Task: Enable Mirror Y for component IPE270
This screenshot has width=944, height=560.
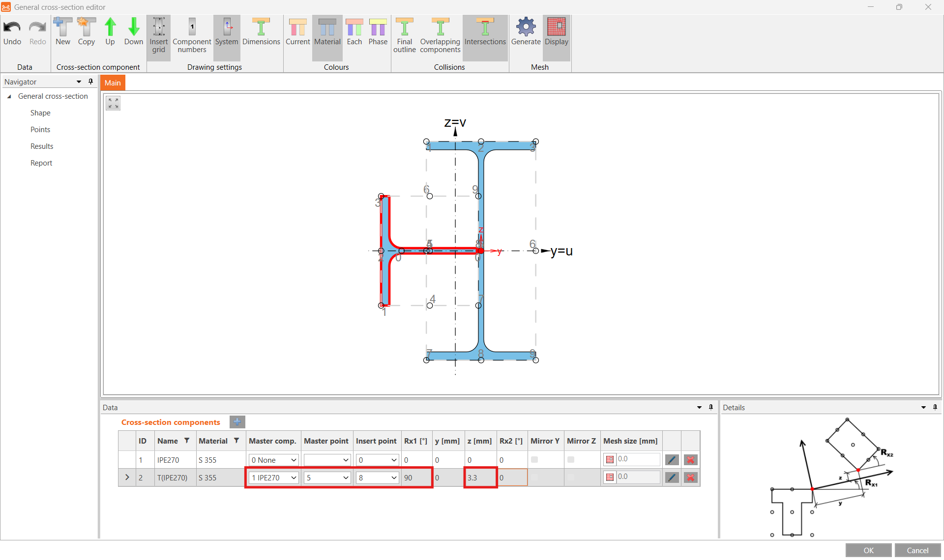Action: point(534,460)
